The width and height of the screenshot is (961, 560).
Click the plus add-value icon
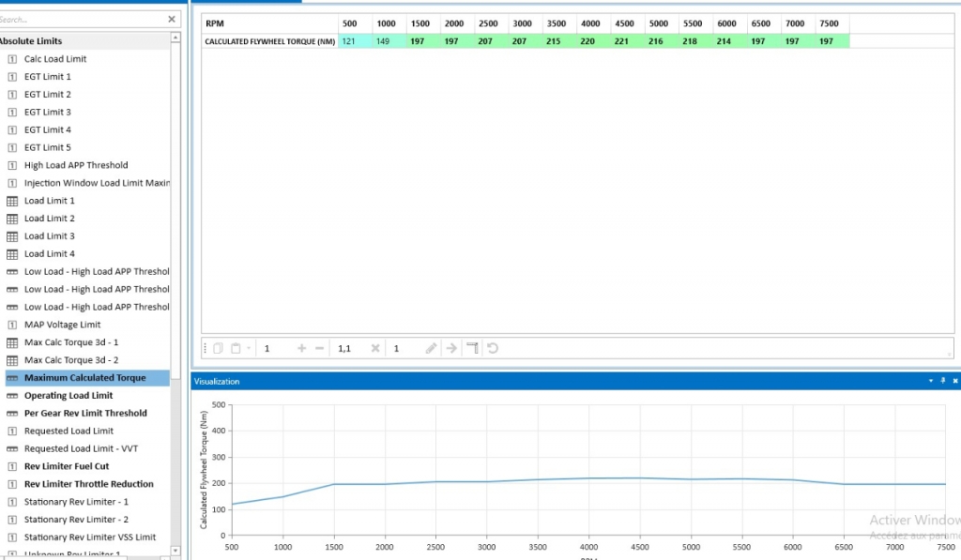(x=301, y=348)
